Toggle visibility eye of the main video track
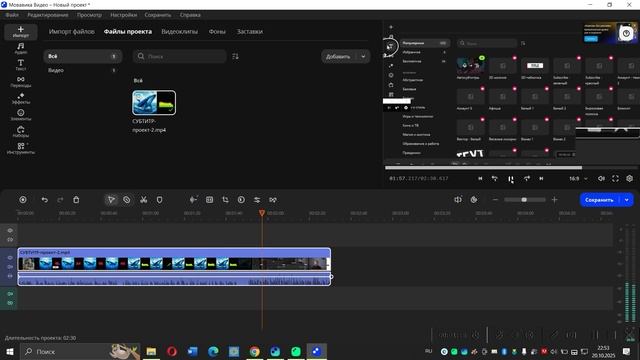640x360 pixels. tap(10, 258)
